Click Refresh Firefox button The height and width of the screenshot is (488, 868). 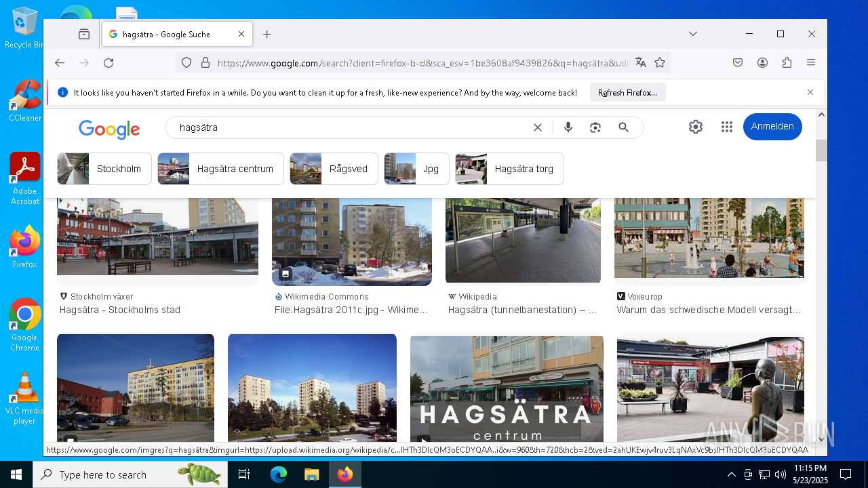(627, 93)
